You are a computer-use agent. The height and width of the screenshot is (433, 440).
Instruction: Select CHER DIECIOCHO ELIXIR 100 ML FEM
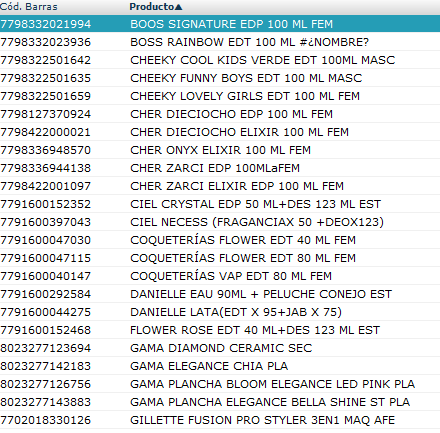[220, 132]
